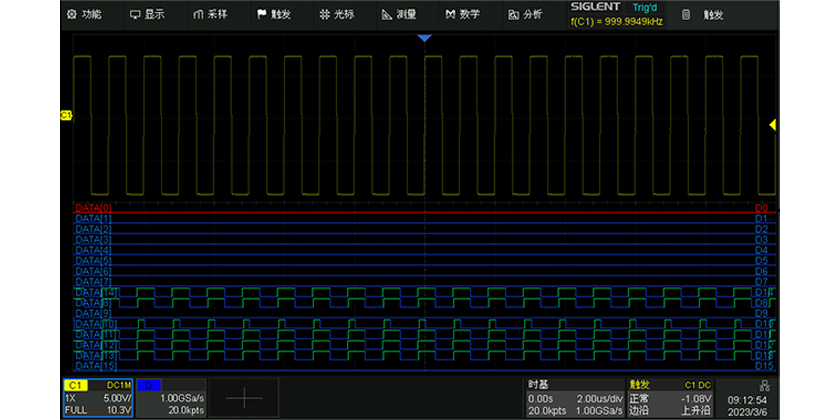
Task: Toggle the digital channel D info box
Action: tap(170, 397)
